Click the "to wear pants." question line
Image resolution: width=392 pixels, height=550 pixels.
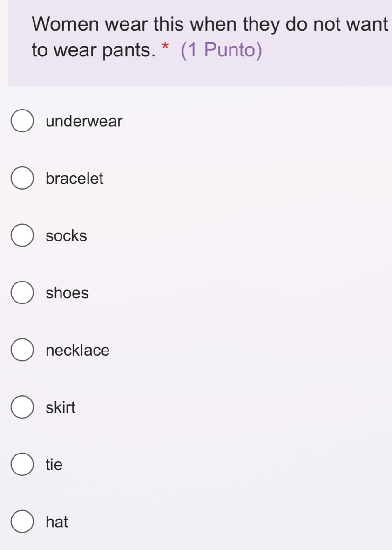tap(92, 50)
